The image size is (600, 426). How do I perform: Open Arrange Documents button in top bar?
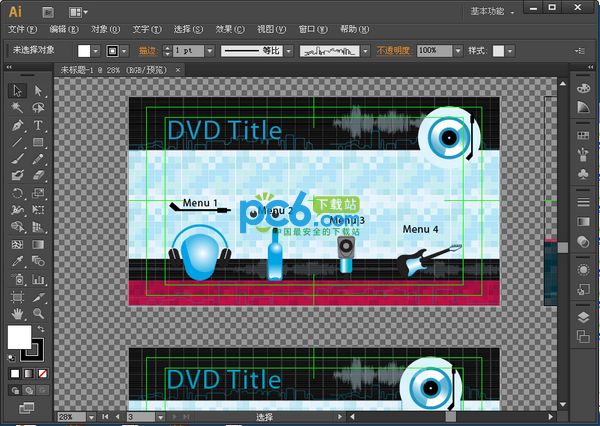click(78, 12)
